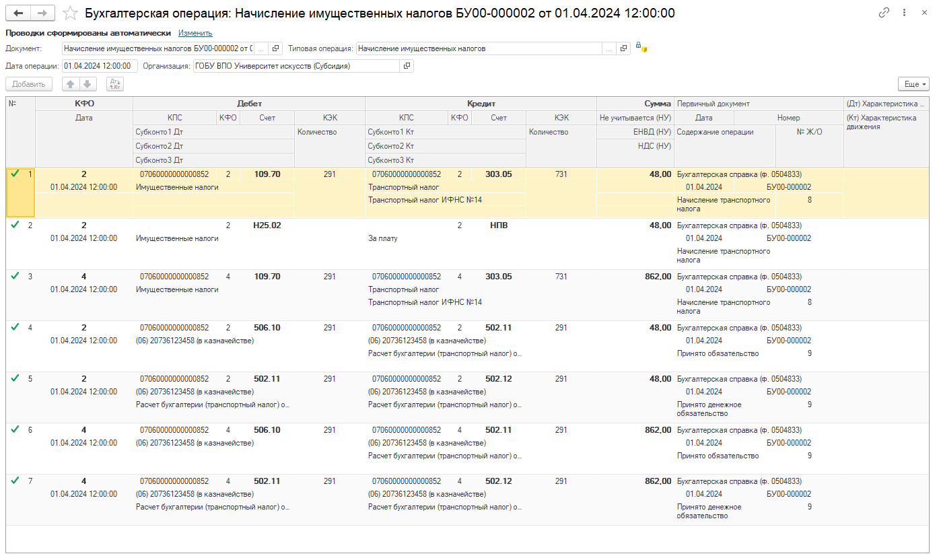This screenshot has height=560, width=939.
Task: Select debit account 109.70 in row 1
Action: tap(267, 174)
